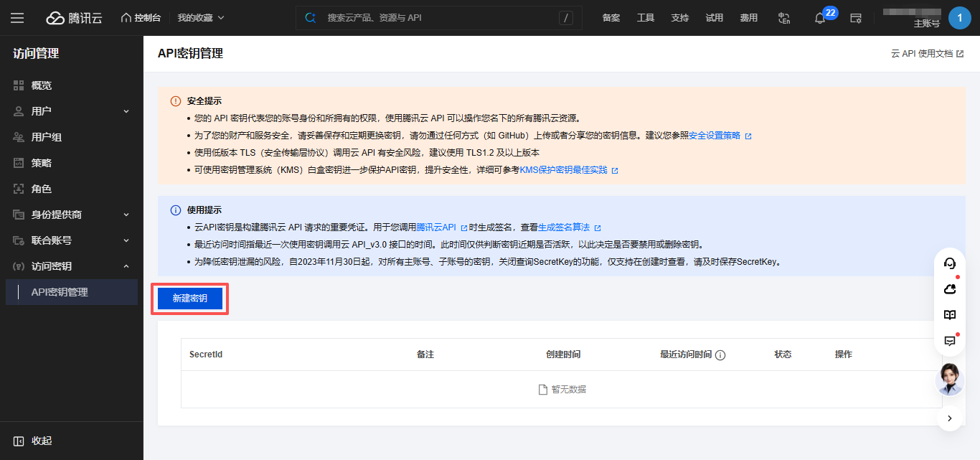Click the 安全提示 warning icon
The image size is (980, 460).
coord(176,101)
